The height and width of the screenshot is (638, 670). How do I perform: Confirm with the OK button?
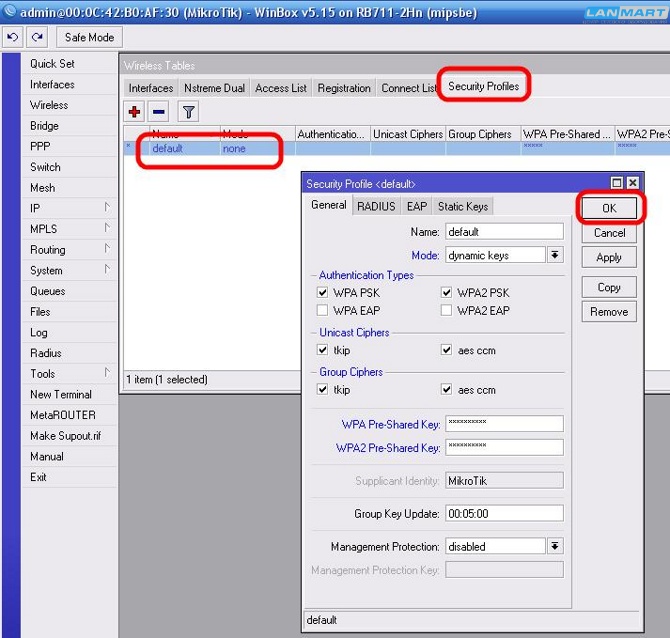[x=609, y=208]
